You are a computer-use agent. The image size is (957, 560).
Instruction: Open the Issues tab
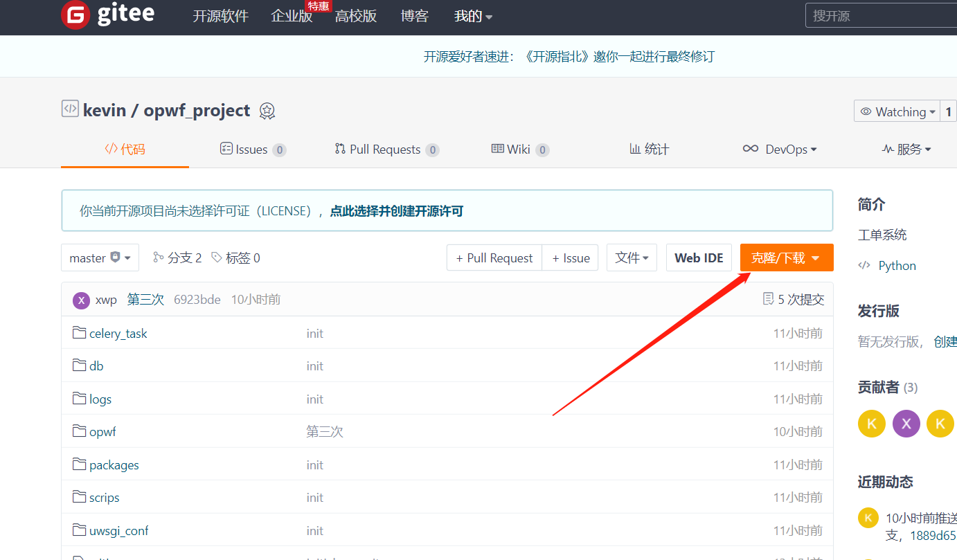point(253,149)
